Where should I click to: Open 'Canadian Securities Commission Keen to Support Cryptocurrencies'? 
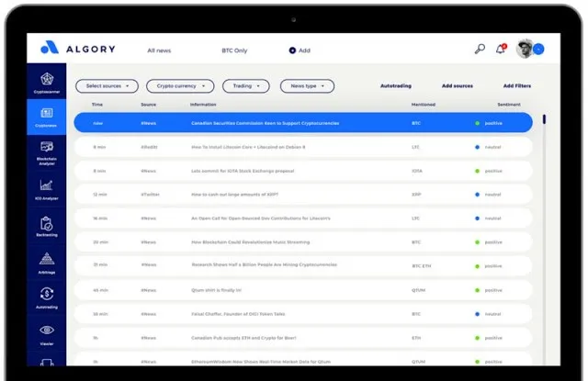266,123
